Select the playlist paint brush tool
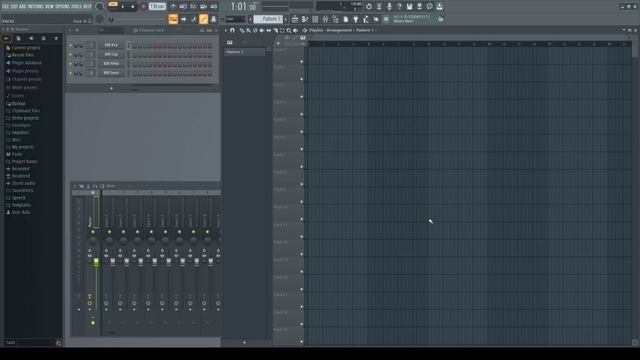Image resolution: width=640 pixels, height=360 pixels. tap(248, 31)
